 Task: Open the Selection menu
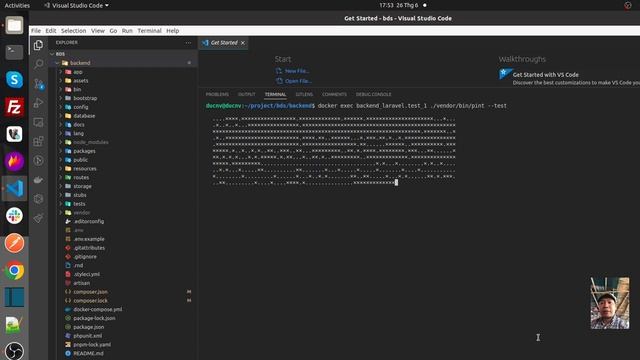[x=73, y=31]
